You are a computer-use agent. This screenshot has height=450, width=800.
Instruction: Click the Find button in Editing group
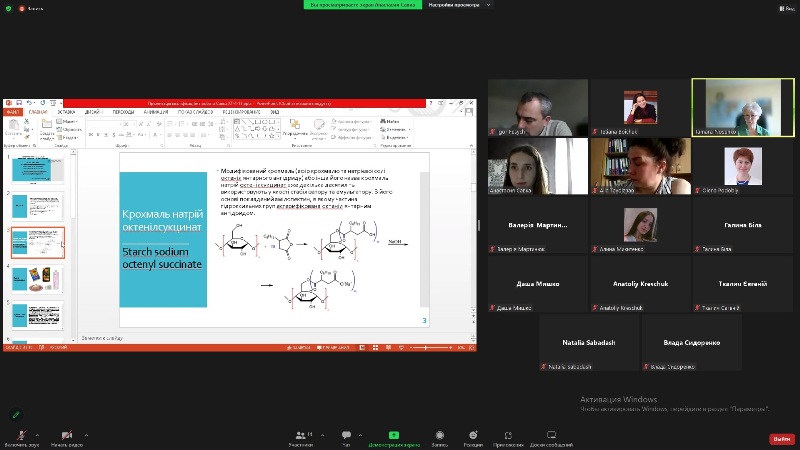tap(390, 121)
